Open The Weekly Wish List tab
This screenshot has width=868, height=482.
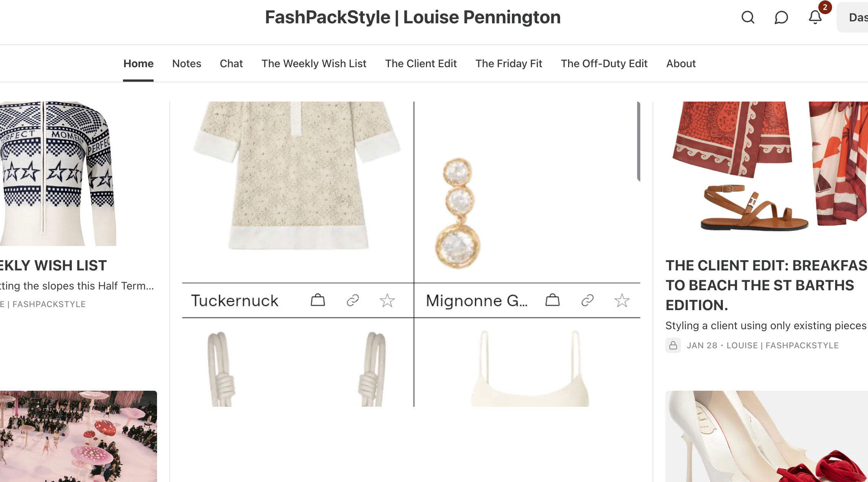(314, 63)
